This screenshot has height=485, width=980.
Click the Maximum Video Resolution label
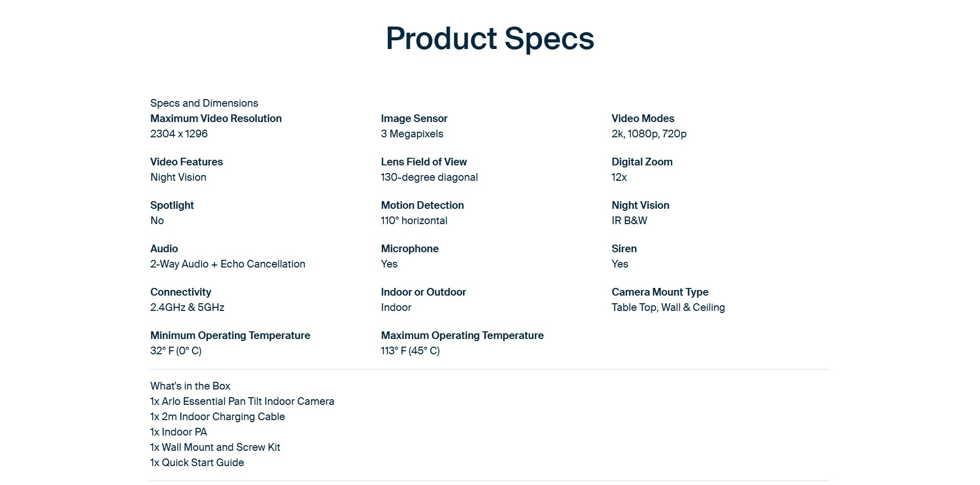[216, 118]
